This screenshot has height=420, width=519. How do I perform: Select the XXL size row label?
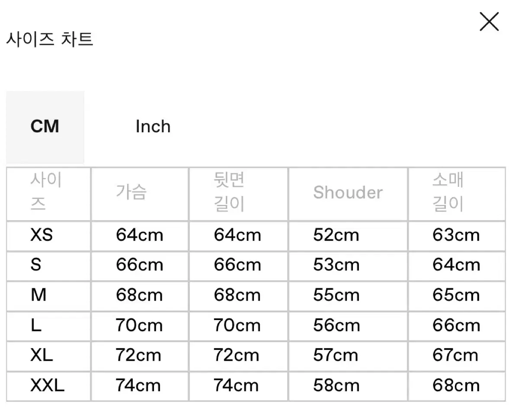47,385
